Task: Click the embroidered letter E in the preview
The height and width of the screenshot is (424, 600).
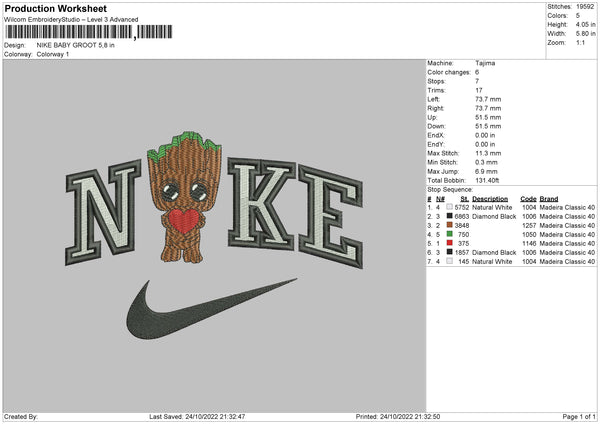Action: [x=331, y=217]
